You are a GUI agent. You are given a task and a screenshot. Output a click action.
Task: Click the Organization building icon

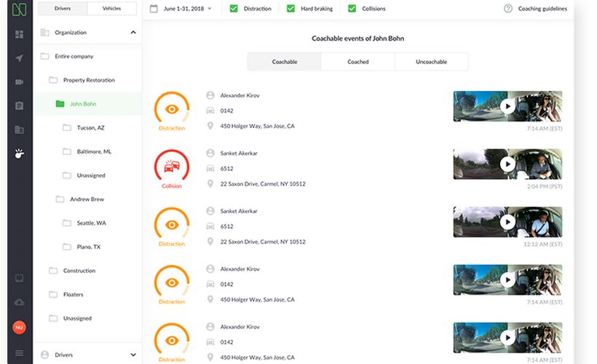click(45, 32)
